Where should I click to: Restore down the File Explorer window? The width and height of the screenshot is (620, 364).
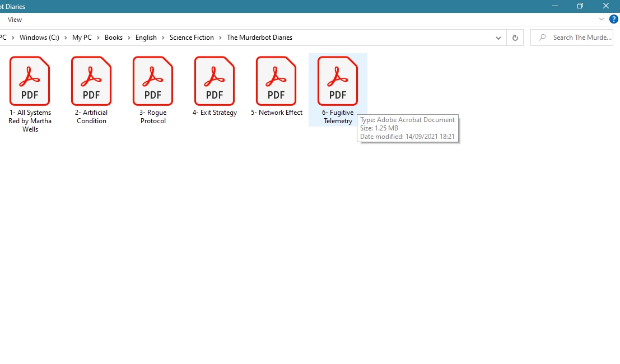(580, 6)
